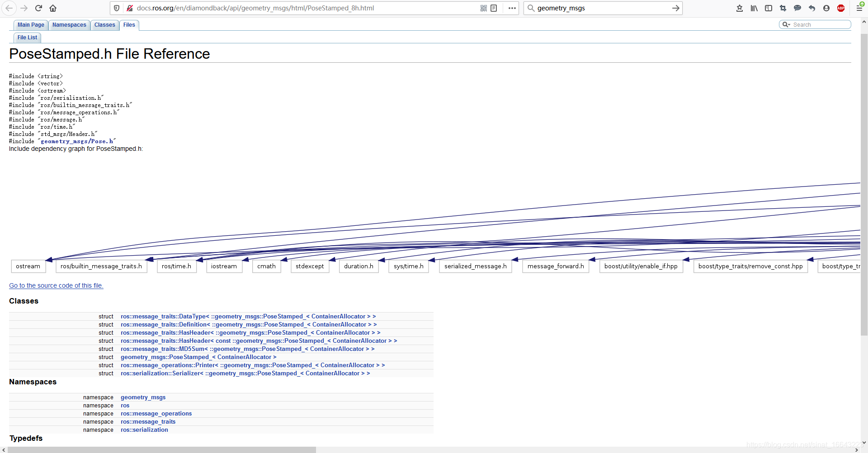Open the ros::message_traits namespace link
The height and width of the screenshot is (453, 868).
(x=148, y=422)
